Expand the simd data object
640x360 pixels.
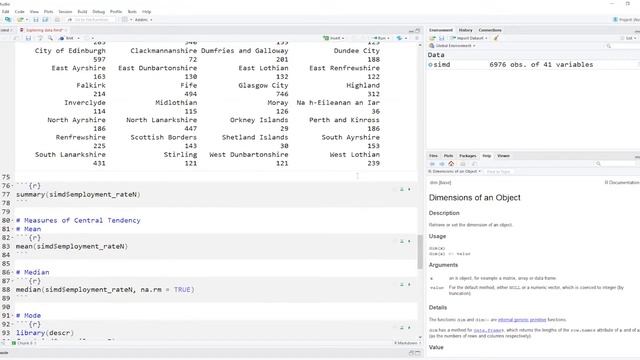[x=431, y=64]
